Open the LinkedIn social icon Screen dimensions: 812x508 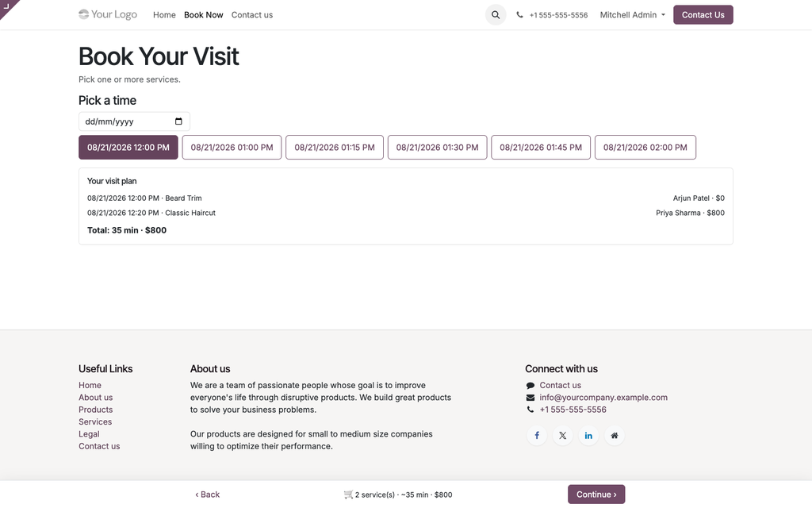click(x=588, y=436)
